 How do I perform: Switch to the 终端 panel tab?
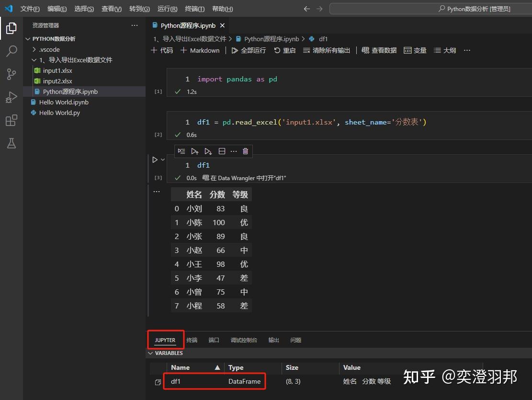(x=192, y=340)
